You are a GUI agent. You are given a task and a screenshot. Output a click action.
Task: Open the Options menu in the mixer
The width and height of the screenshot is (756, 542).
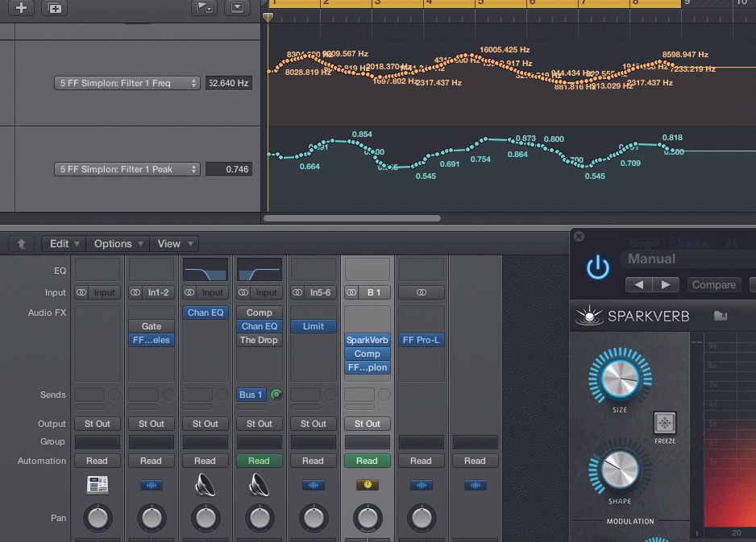click(x=113, y=243)
